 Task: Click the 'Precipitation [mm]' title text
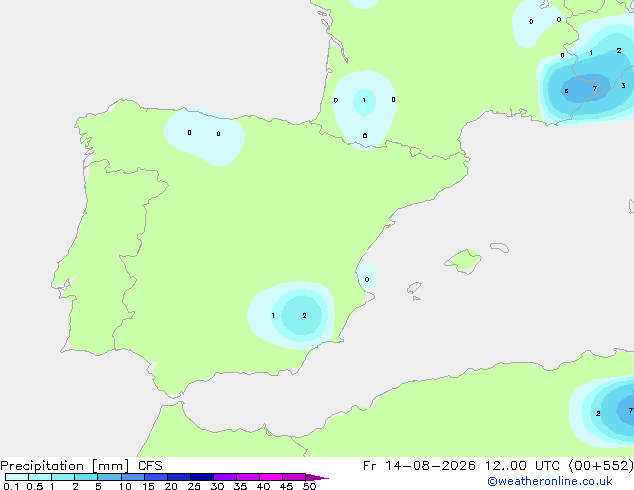pos(65,466)
